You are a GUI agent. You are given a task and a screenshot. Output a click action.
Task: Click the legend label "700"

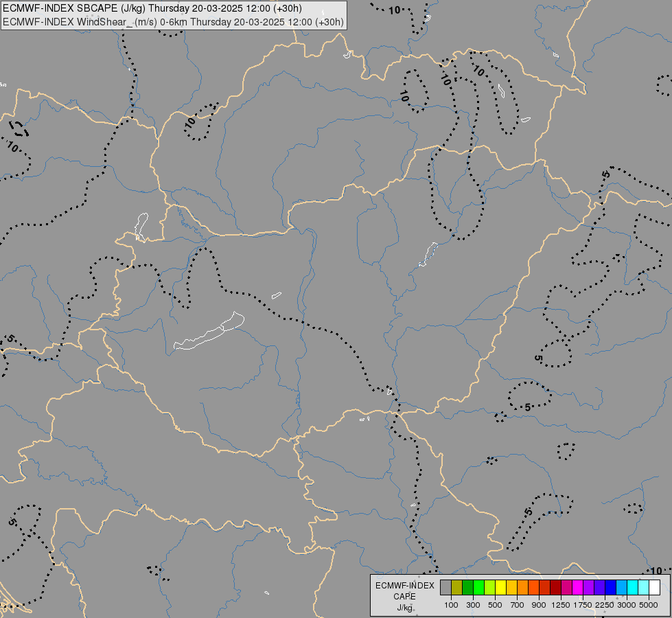click(x=518, y=605)
